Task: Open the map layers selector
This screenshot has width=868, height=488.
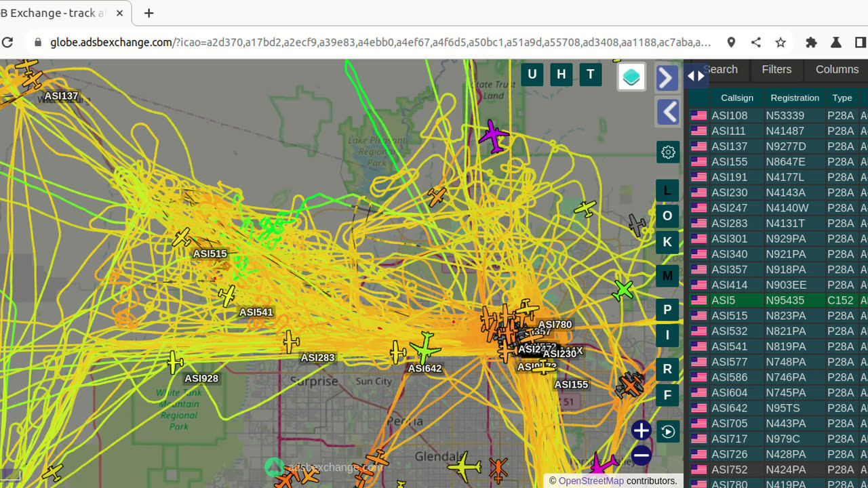Action: tap(631, 77)
